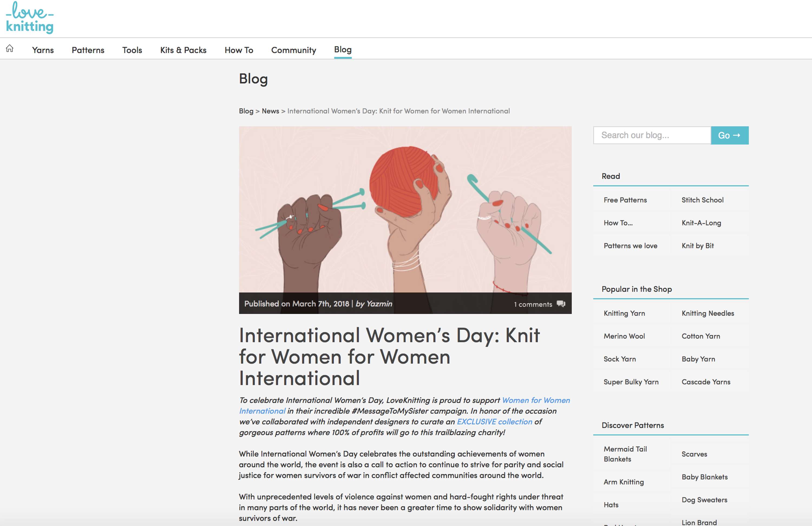Open Dog Sweaters patterns link

704,500
